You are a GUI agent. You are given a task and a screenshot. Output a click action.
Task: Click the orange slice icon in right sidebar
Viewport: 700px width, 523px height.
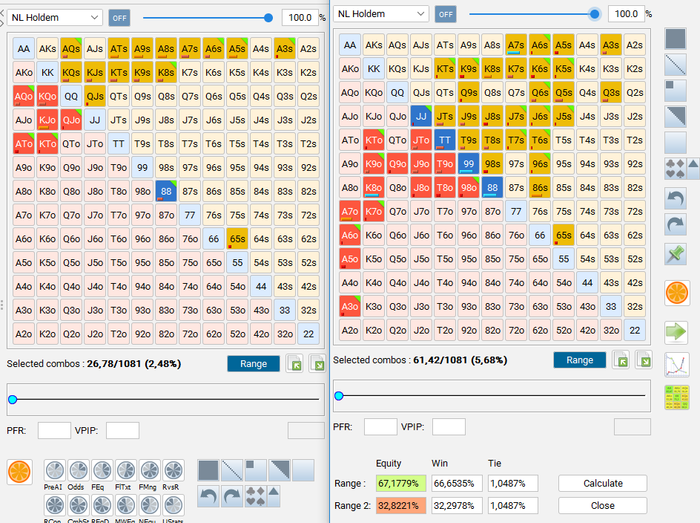pyautogui.click(x=677, y=293)
